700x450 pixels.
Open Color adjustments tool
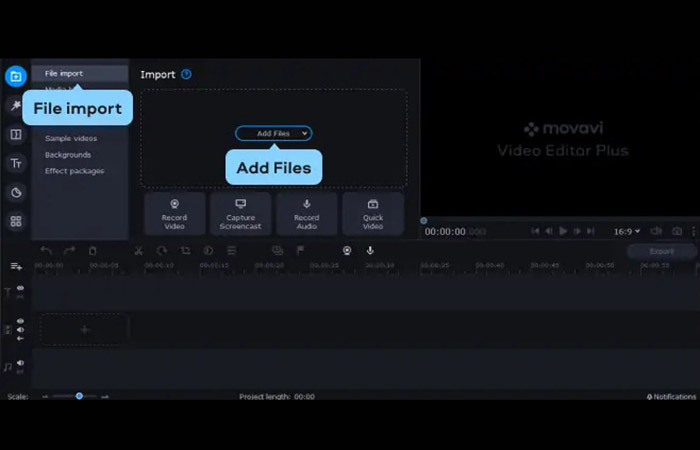[x=208, y=251]
